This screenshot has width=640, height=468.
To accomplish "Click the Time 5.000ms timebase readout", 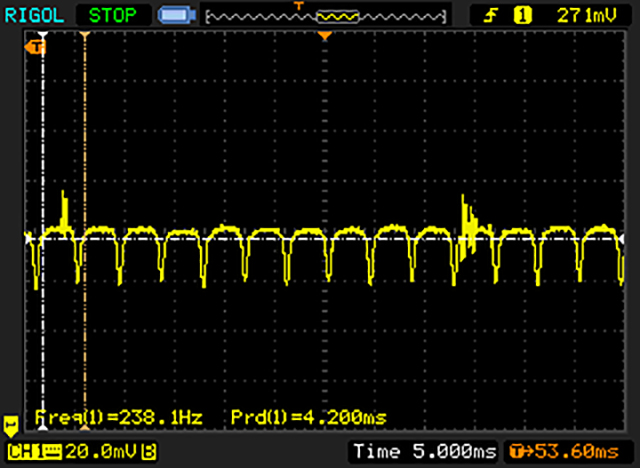I will tap(425, 451).
